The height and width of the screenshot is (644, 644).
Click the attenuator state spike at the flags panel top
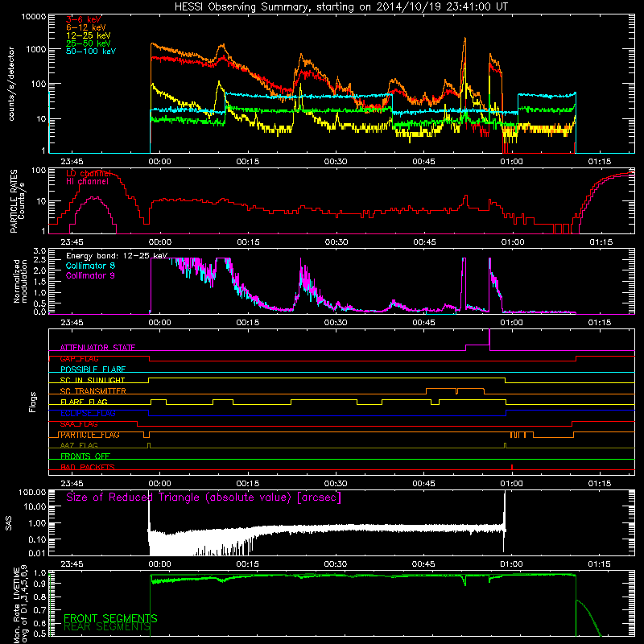tap(489, 340)
